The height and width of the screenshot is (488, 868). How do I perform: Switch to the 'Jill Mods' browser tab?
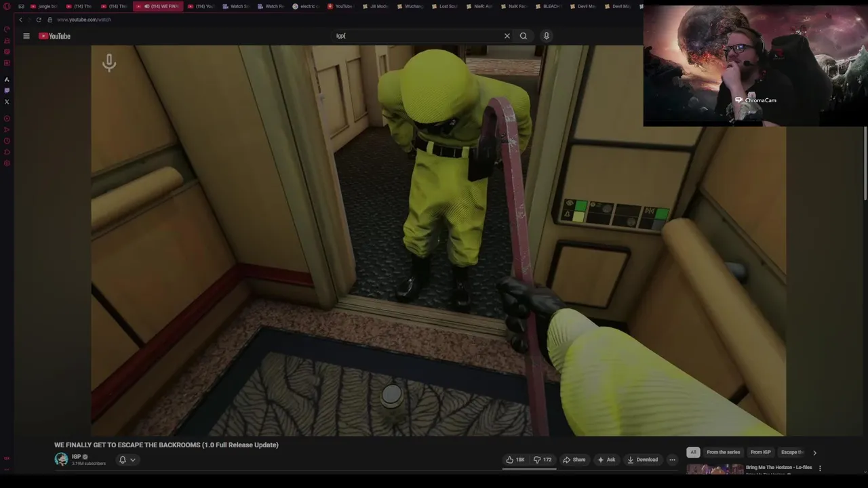375,6
